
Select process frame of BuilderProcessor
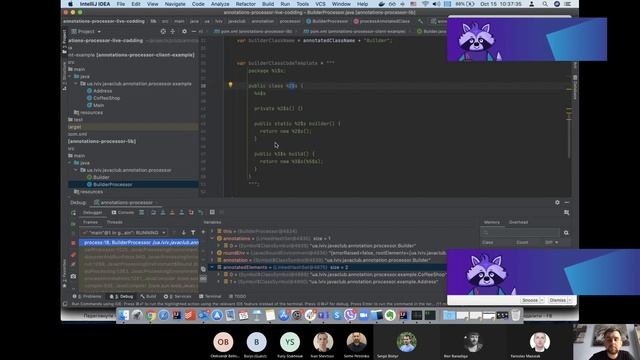(139, 242)
